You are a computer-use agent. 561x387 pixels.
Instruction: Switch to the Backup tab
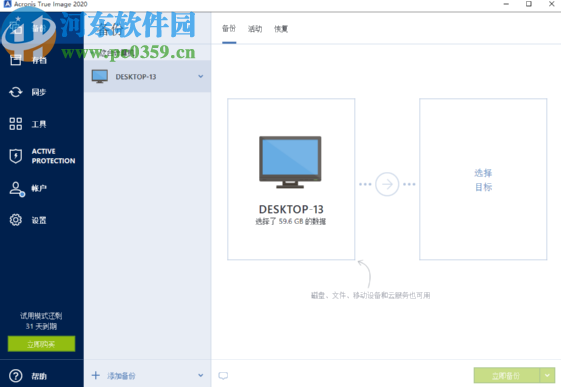229,29
